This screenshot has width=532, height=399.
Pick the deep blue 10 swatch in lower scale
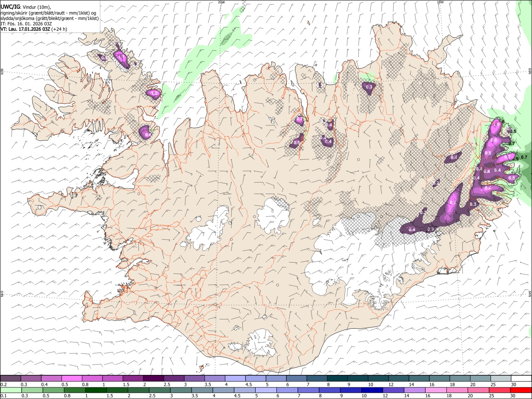coord(372,390)
